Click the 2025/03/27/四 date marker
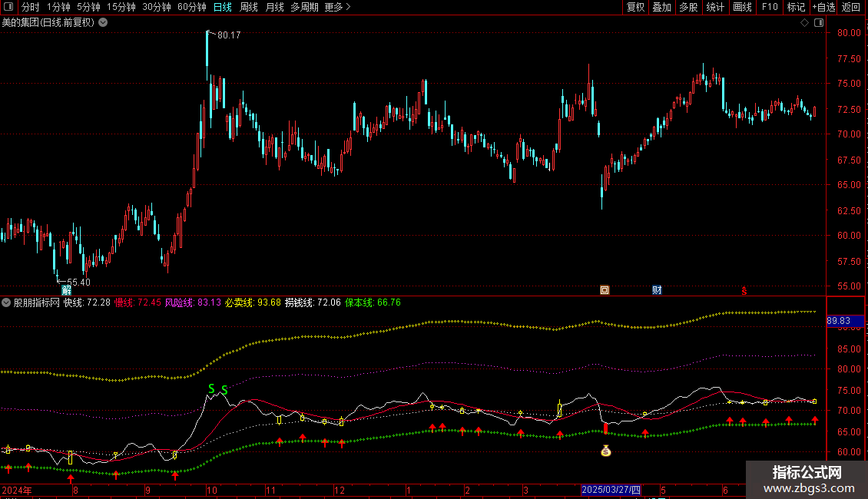868x499 pixels. [611, 490]
